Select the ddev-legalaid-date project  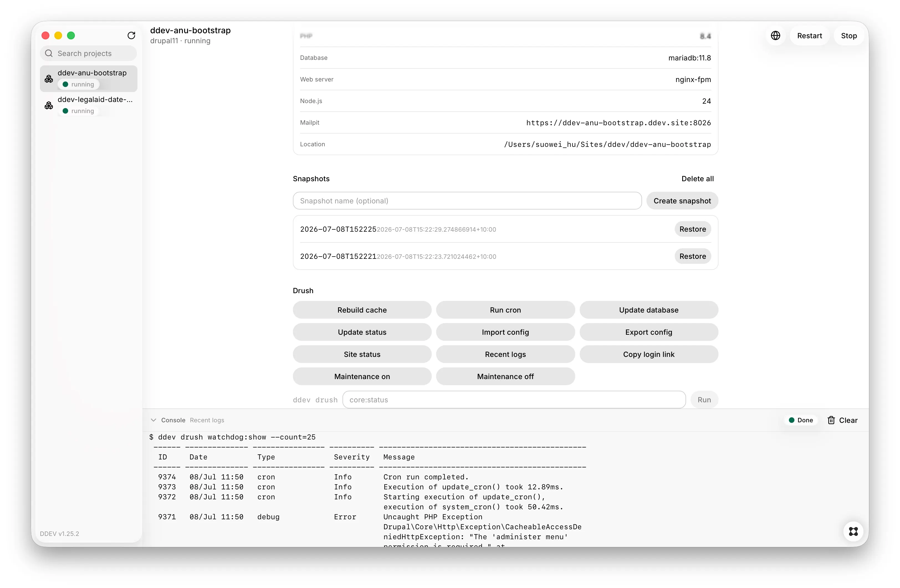(88, 105)
